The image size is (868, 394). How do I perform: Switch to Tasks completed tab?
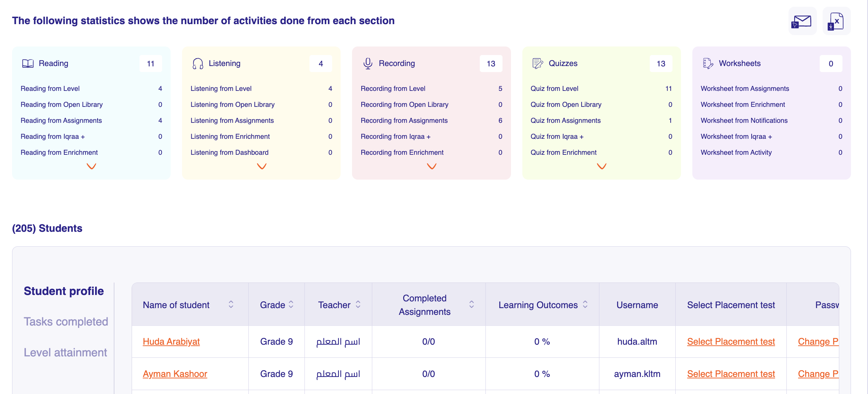(x=66, y=322)
